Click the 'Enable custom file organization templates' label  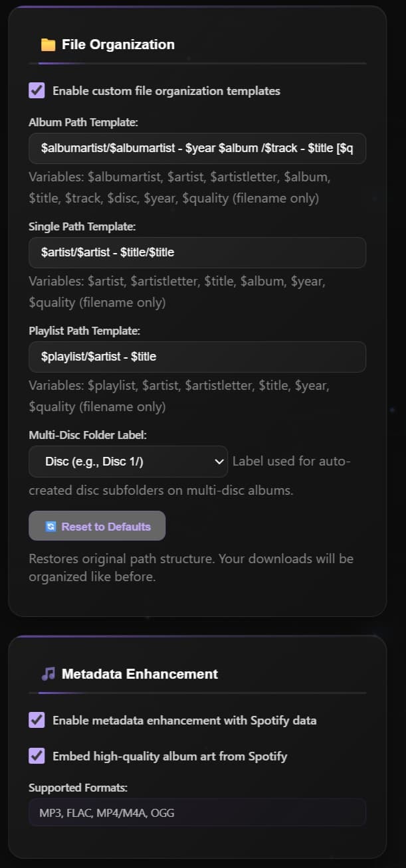click(166, 91)
